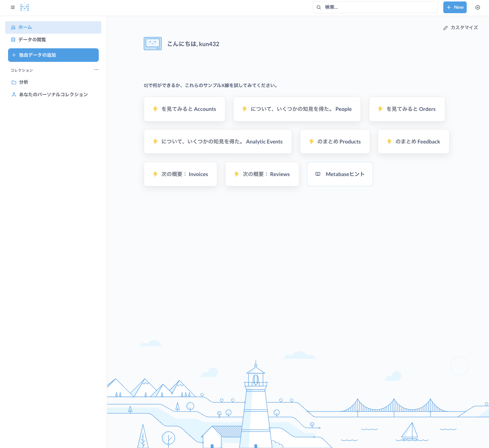Click the magnifier icon in search bar
This screenshot has width=489, height=448.
click(x=319, y=7)
